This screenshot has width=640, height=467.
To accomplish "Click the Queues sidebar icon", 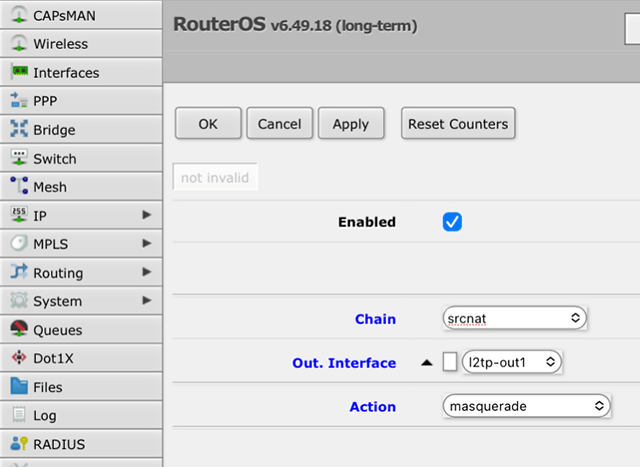I will [19, 329].
